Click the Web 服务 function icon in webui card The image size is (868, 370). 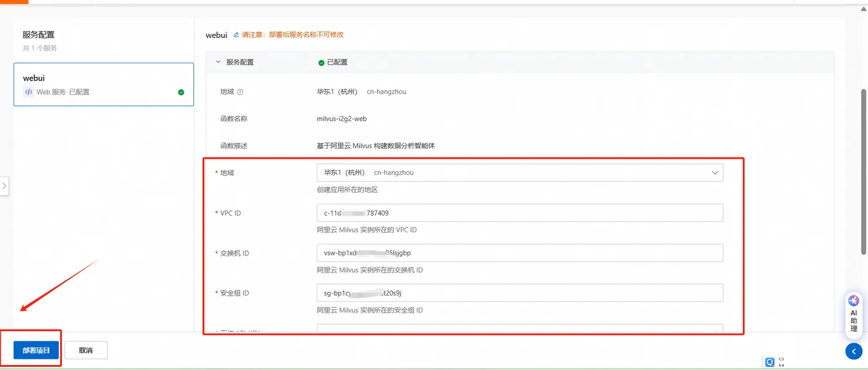[x=28, y=92]
